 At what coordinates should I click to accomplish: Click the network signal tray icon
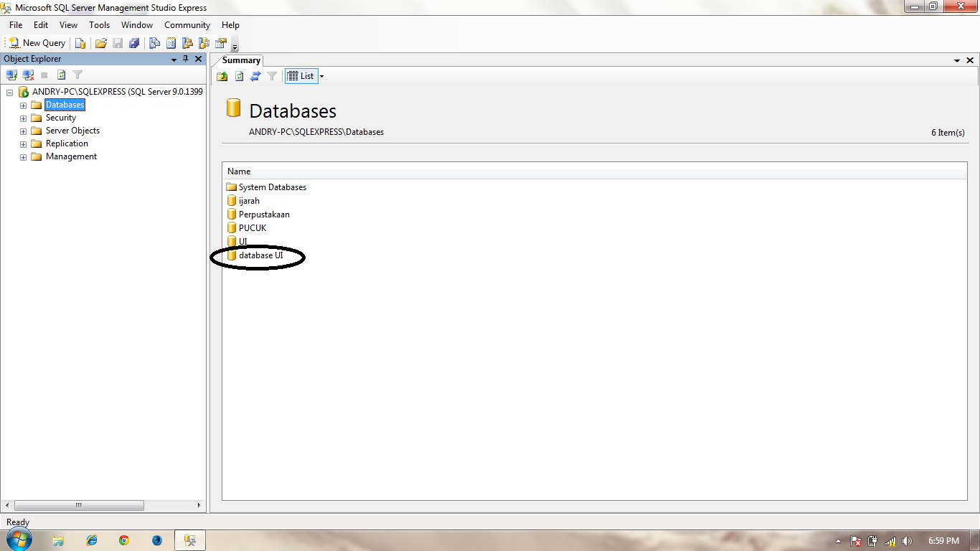tap(890, 541)
